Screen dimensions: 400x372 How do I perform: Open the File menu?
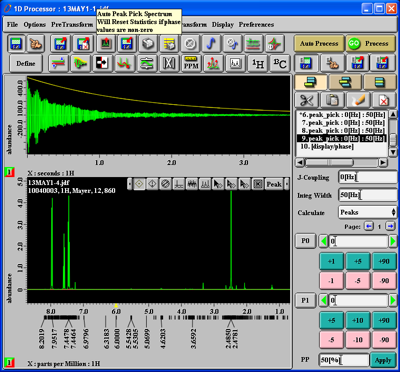pyautogui.click(x=12, y=25)
